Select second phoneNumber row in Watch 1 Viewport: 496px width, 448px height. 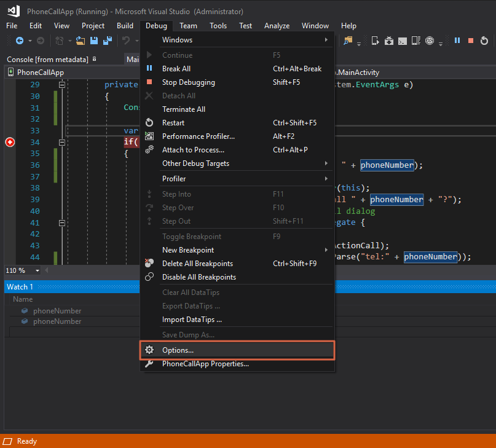point(74,321)
